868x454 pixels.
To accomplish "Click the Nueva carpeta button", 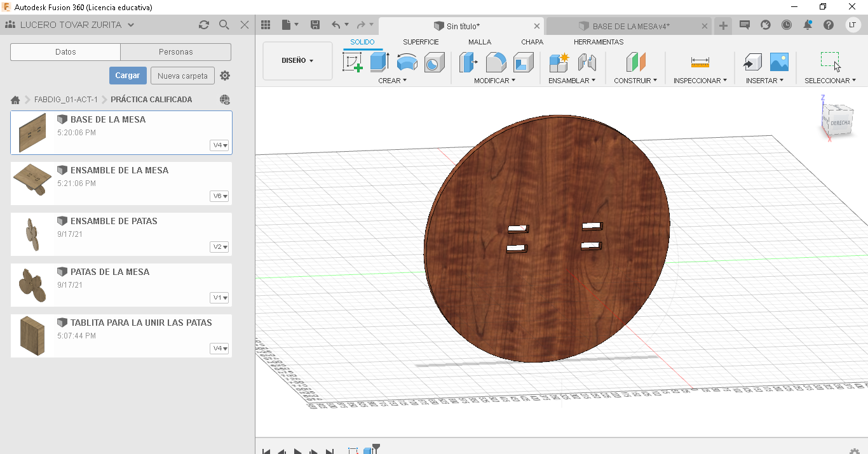I will click(x=182, y=76).
